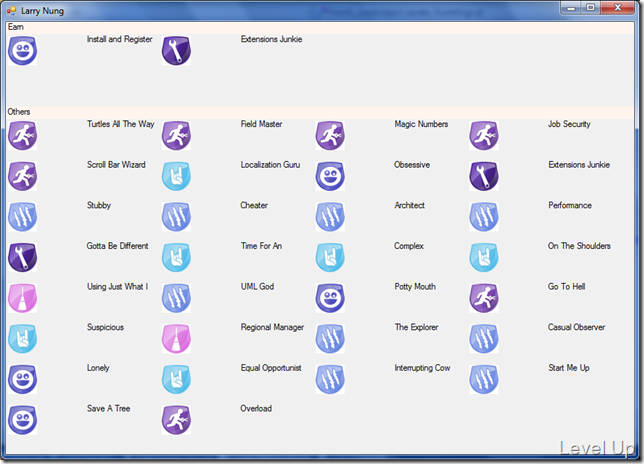Select the runner badge for Turtles All The Way
The width and height of the screenshot is (644, 464).
tap(23, 136)
